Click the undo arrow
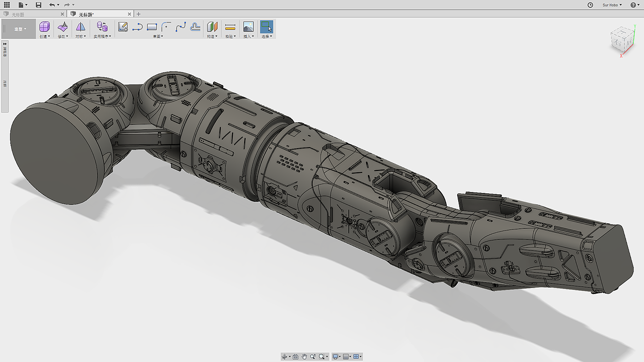 tap(52, 5)
